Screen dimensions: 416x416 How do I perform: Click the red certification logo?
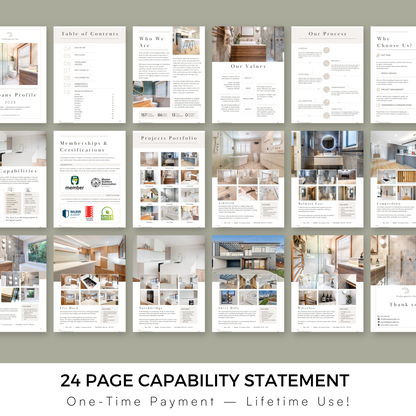coord(89,213)
